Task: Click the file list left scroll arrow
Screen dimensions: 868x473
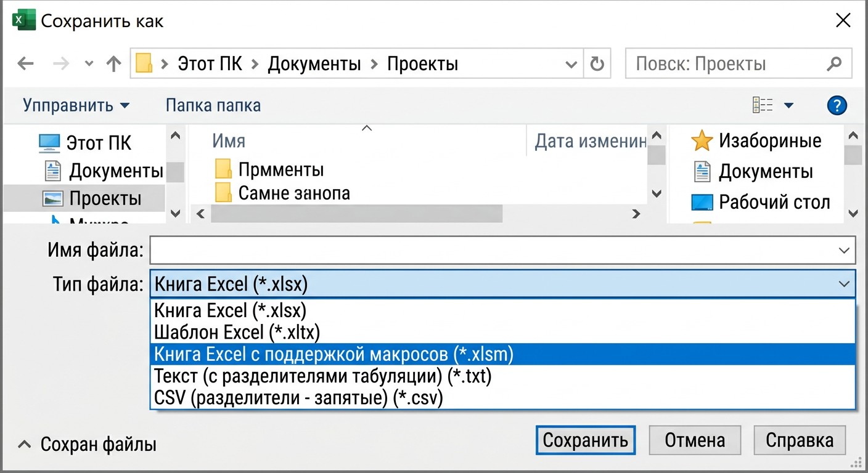Action: click(x=200, y=214)
